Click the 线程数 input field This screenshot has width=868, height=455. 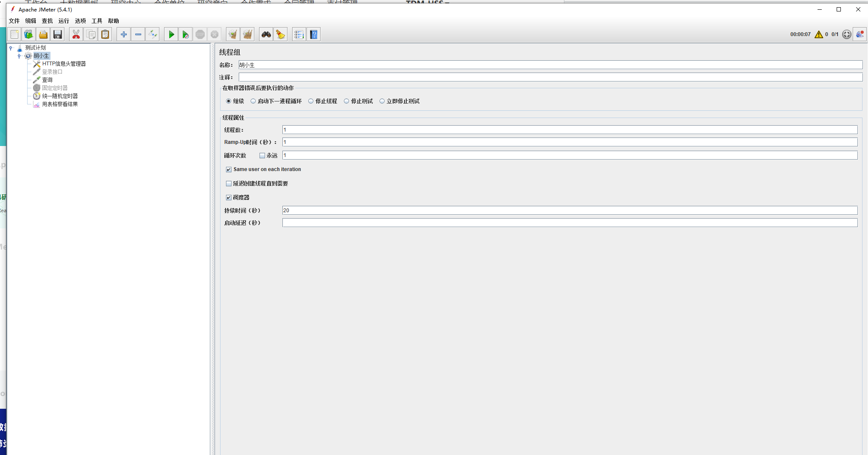click(570, 130)
